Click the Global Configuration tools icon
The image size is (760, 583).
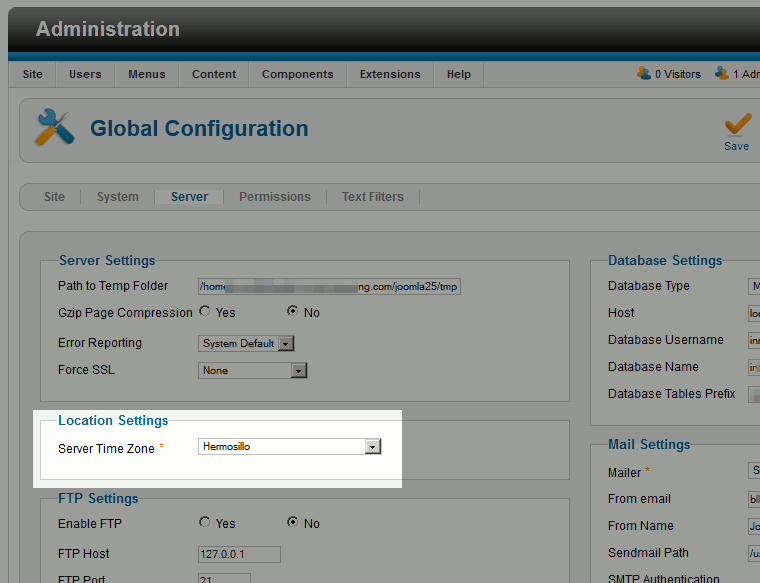click(55, 128)
